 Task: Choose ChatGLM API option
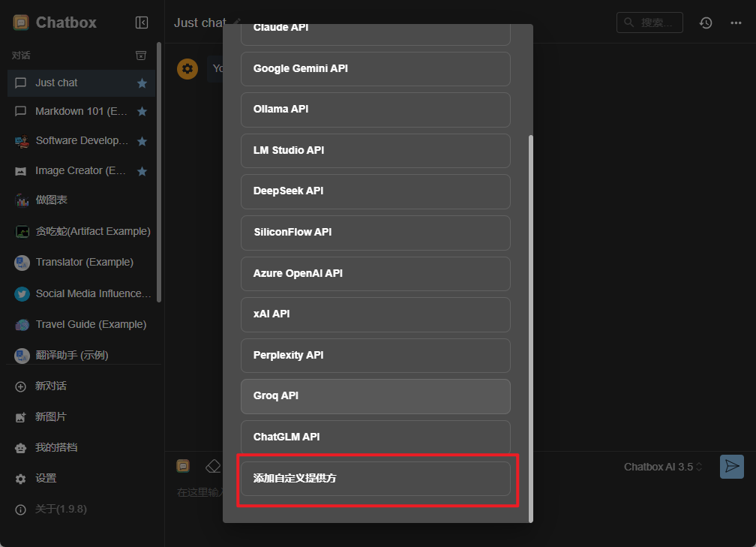(x=376, y=437)
